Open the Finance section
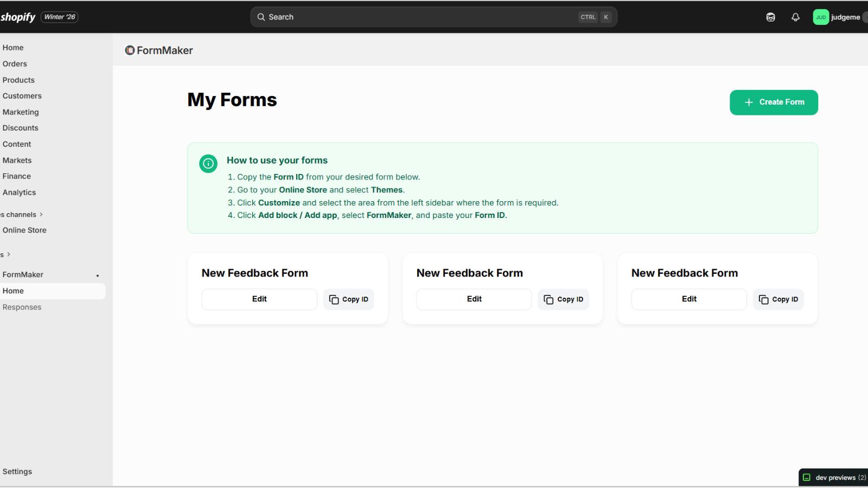Screen dimensions: 868x488 (x=17, y=176)
